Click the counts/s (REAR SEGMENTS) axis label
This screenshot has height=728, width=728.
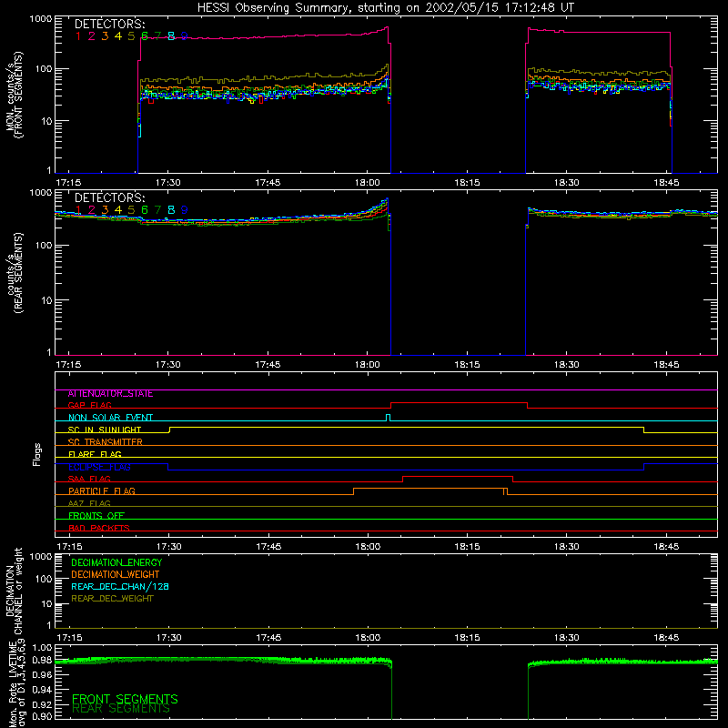(14, 273)
